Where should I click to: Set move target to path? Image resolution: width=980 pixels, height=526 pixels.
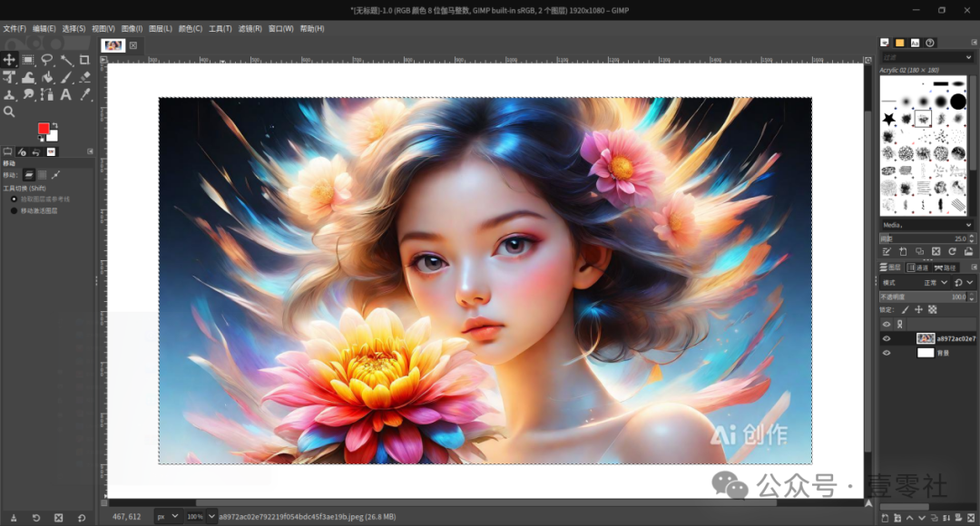[x=55, y=175]
